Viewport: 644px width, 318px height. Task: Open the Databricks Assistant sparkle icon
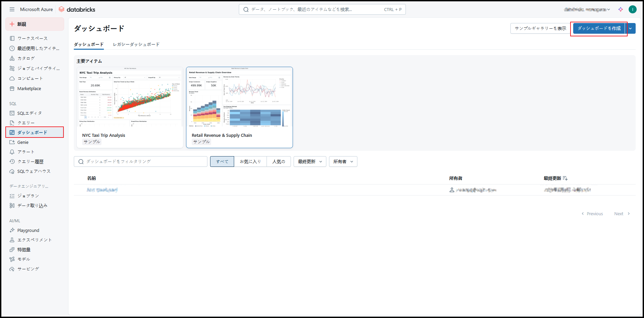pos(621,9)
